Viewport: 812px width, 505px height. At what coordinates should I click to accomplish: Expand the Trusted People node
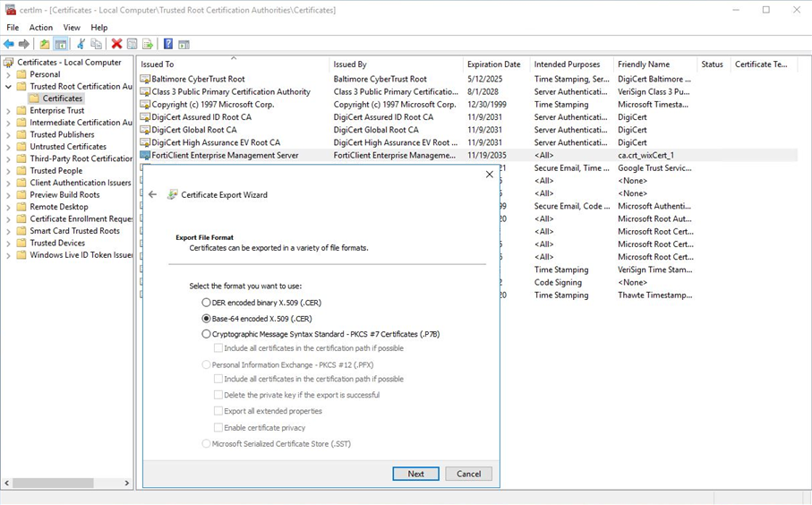pos(8,171)
